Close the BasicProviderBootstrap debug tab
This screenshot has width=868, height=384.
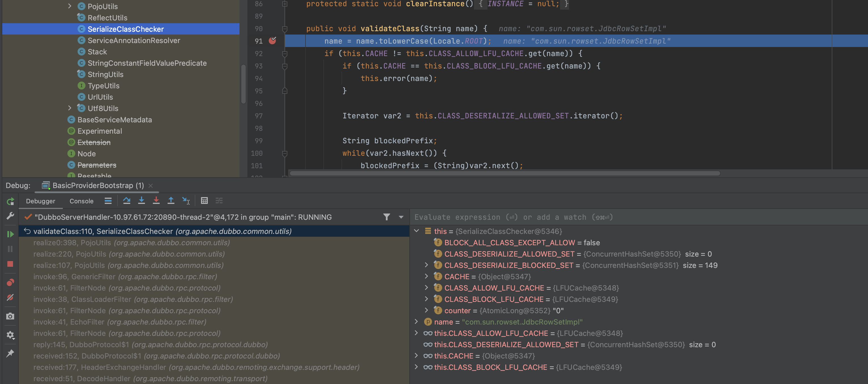click(x=151, y=185)
